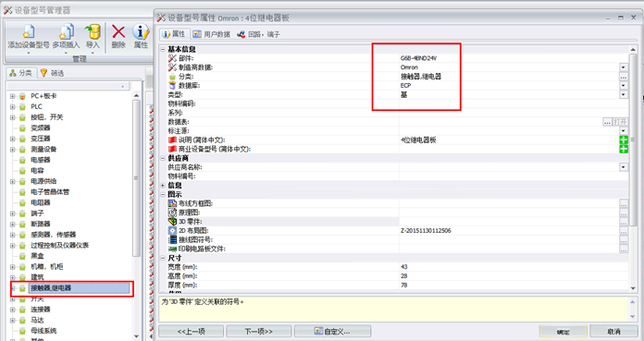Click the red 删除 icon
This screenshot has width=644, height=341.
(x=118, y=32)
